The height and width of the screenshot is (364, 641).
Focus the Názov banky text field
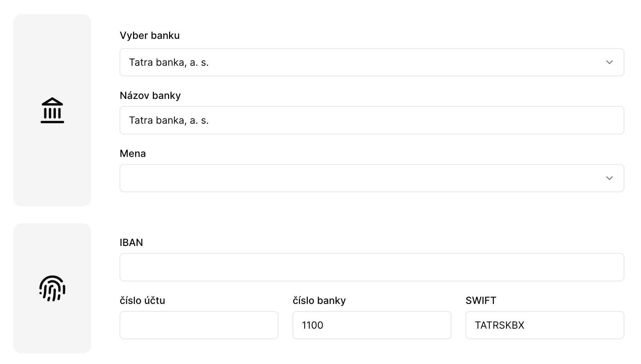click(371, 120)
